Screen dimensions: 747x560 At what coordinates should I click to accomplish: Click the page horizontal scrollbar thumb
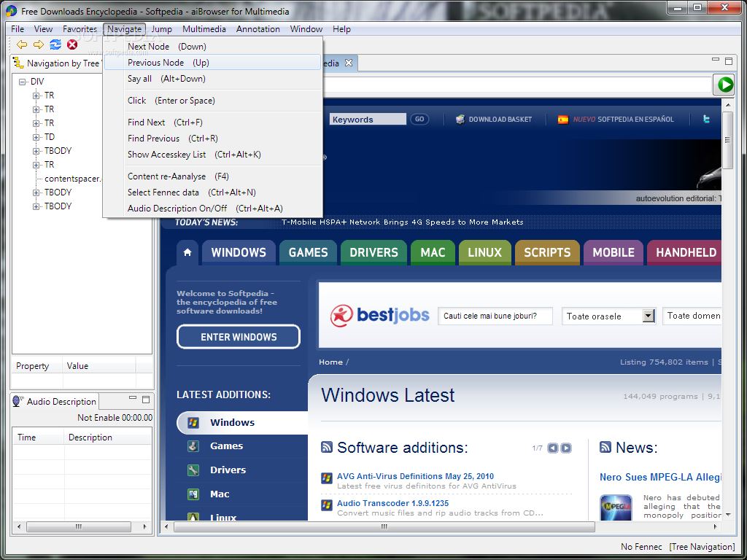(384, 526)
